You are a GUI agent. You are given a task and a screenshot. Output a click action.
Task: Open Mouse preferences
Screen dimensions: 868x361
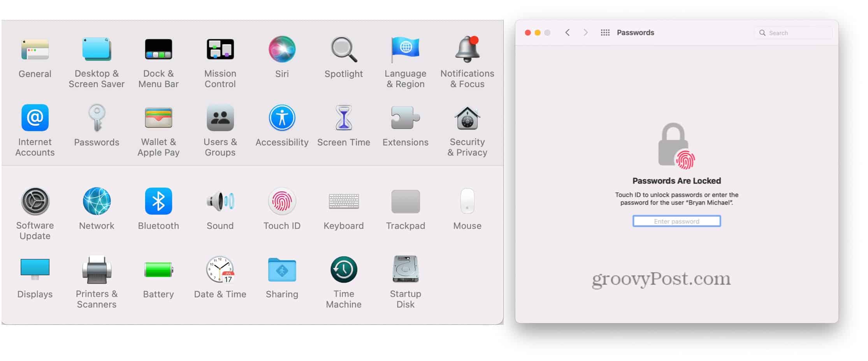pos(467,201)
